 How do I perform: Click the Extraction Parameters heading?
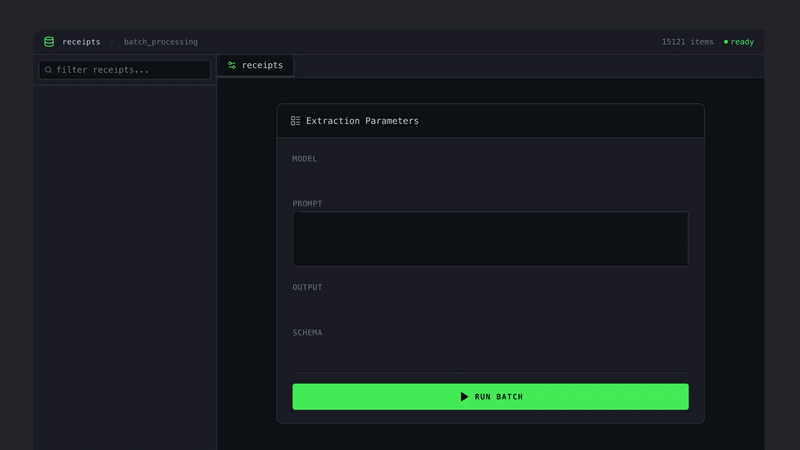click(x=362, y=121)
